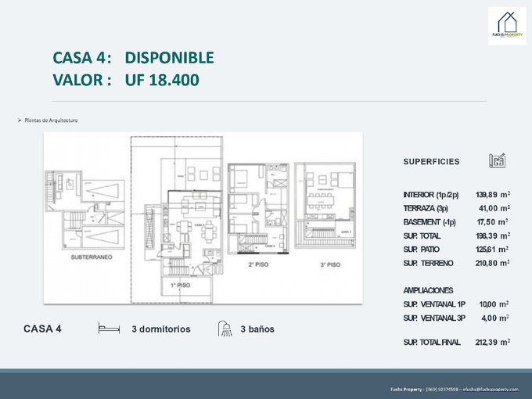
Task: Click the AMPLIACIONES subheading
Action: tap(428, 290)
